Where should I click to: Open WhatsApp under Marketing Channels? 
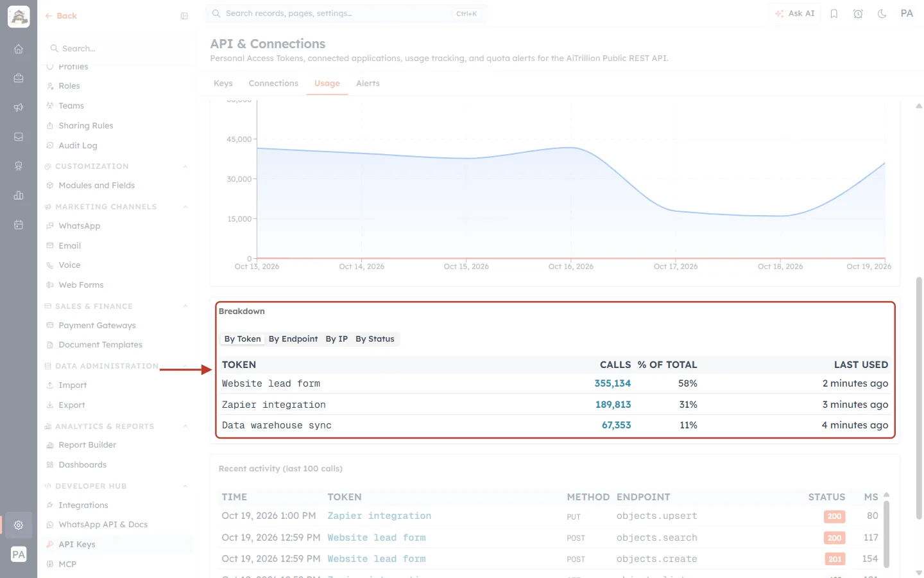pyautogui.click(x=80, y=226)
